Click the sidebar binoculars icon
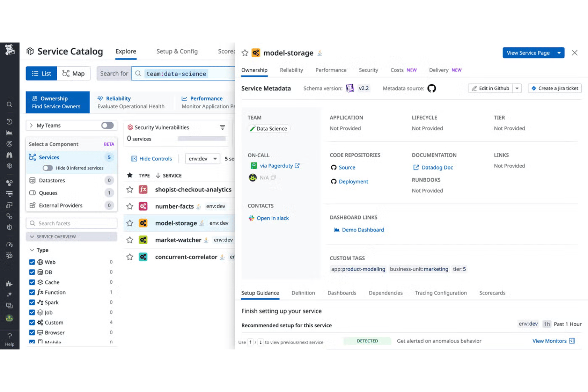Image resolution: width=588 pixels, height=392 pixels. 9,155
